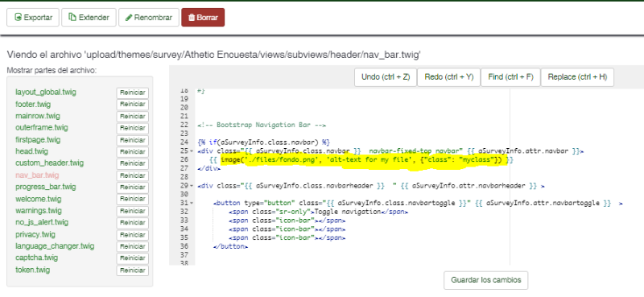Image resolution: width=644 pixels, height=297 pixels.
Task: Open welcome.twig file
Action: point(38,199)
